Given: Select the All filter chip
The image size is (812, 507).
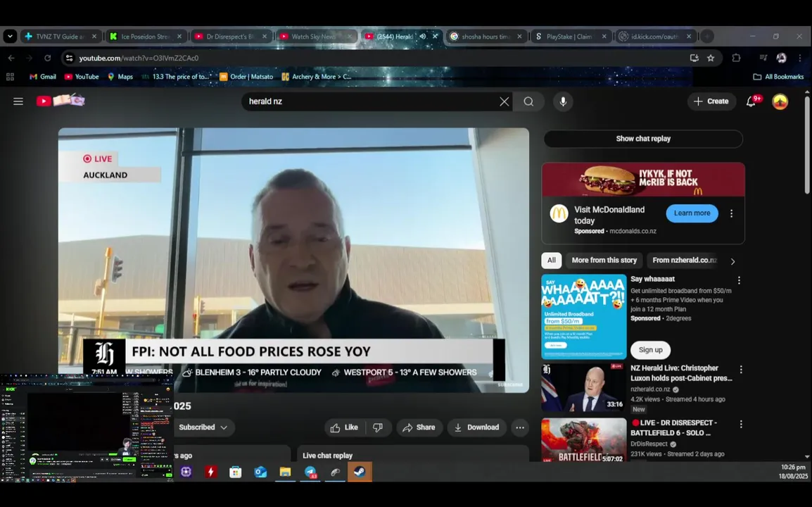Looking at the screenshot, I should [x=552, y=261].
